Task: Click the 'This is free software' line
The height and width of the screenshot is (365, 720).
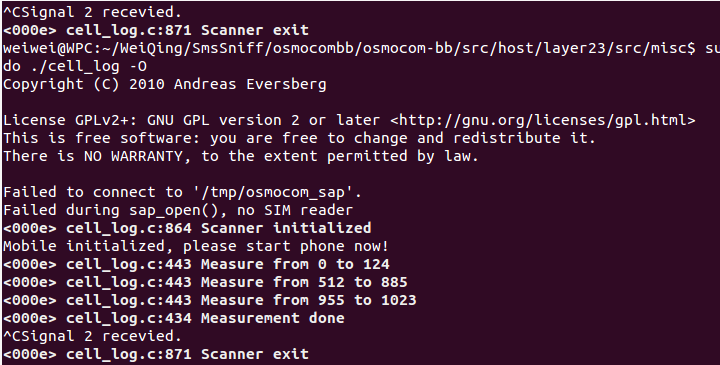Action: tap(299, 139)
